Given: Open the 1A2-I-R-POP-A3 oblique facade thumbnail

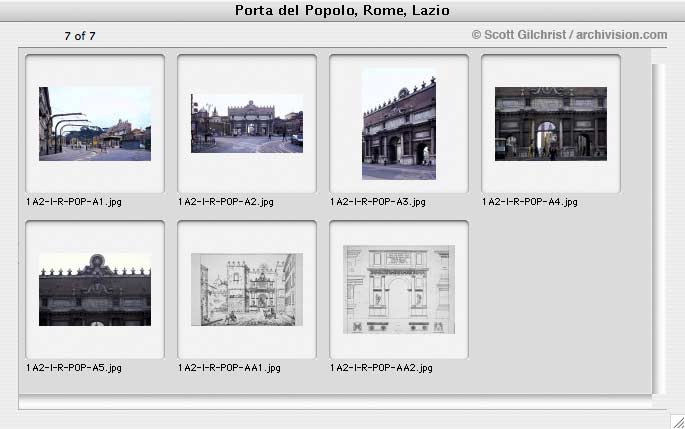Looking at the screenshot, I should 399,124.
